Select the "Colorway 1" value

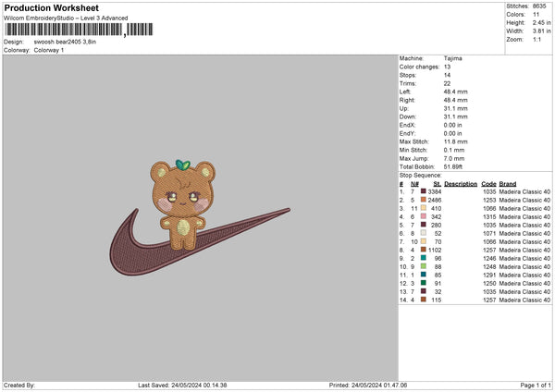(x=49, y=50)
